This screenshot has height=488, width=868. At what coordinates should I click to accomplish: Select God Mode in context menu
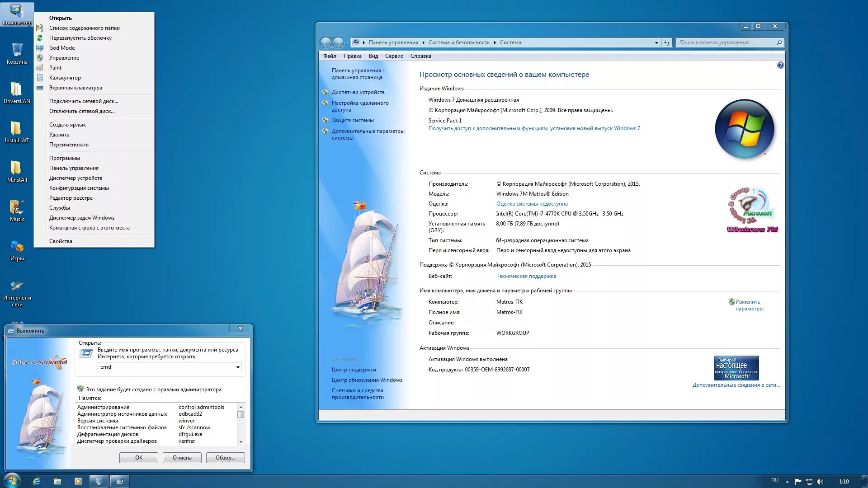[62, 48]
